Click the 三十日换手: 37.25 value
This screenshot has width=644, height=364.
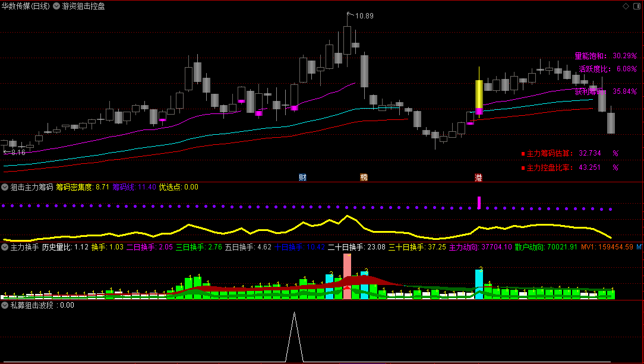click(417, 247)
